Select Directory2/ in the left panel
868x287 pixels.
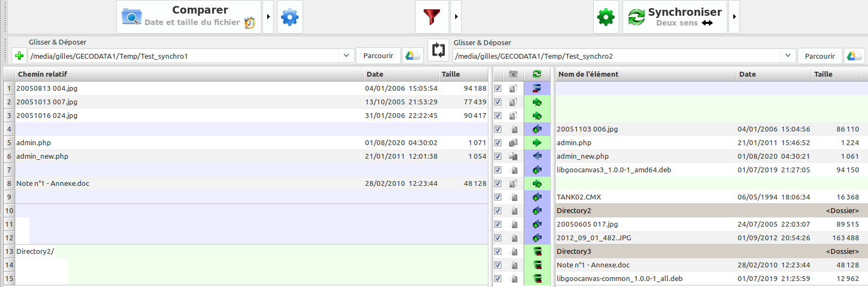pos(35,251)
